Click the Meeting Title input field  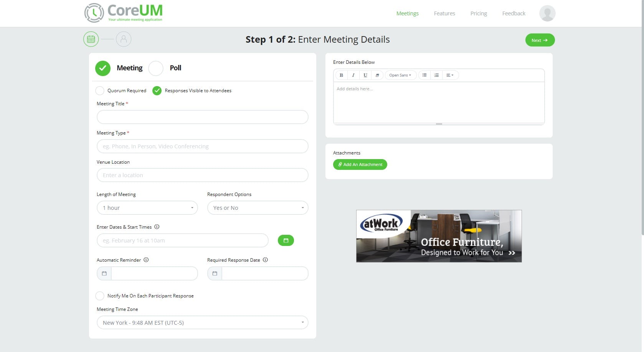pyautogui.click(x=202, y=117)
